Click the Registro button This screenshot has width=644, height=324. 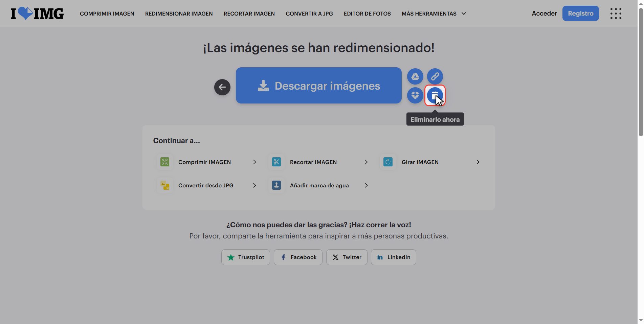tap(581, 14)
